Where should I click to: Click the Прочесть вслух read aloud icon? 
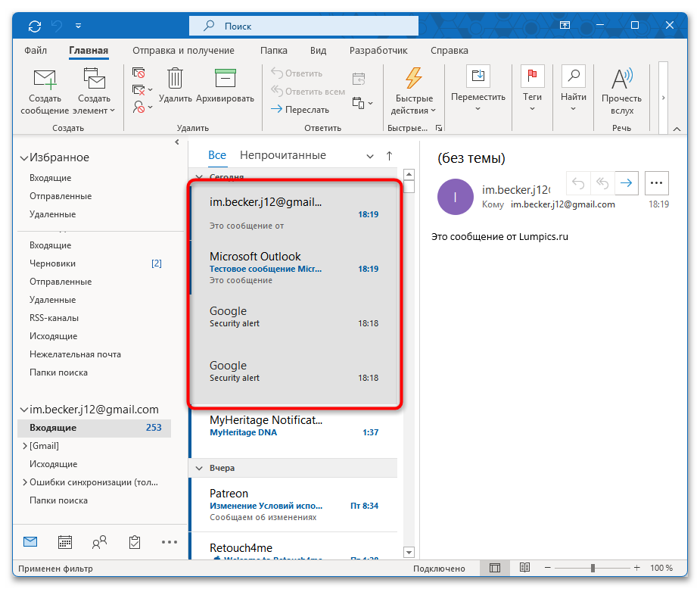click(x=621, y=79)
